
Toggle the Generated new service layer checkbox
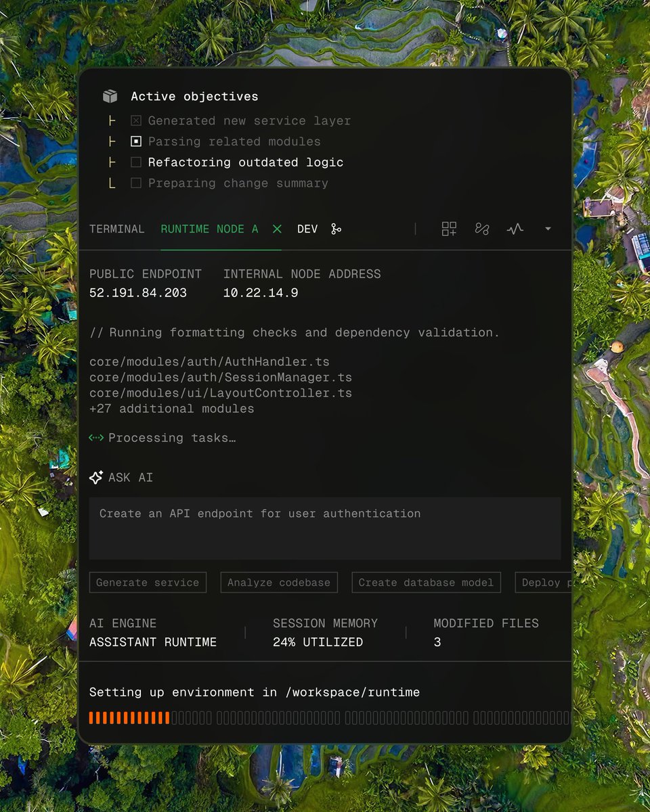tap(136, 120)
